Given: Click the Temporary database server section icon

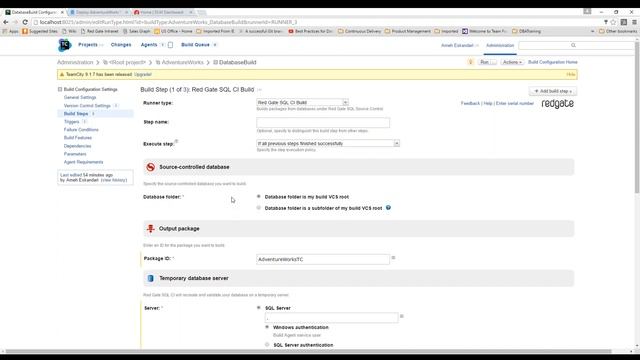Looking at the screenshot, I should 151,278.
